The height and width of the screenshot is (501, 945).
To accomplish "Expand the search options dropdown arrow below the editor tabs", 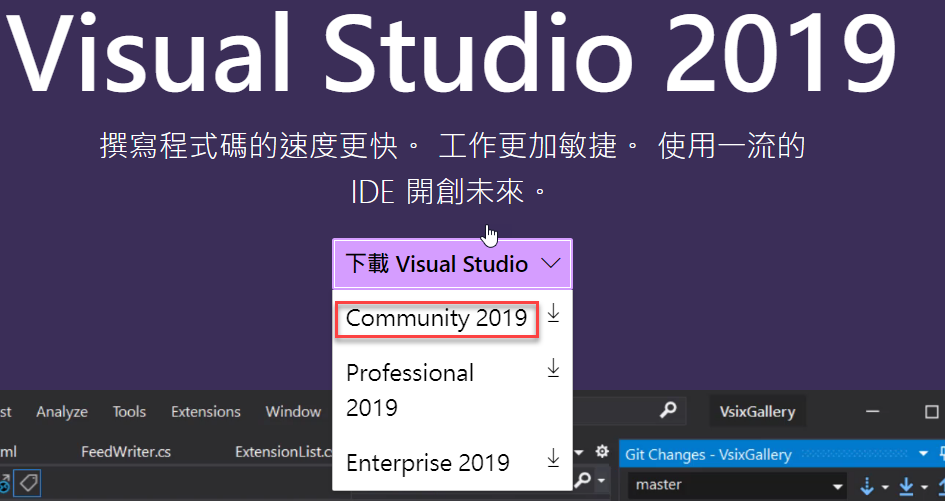I will pos(601,481).
